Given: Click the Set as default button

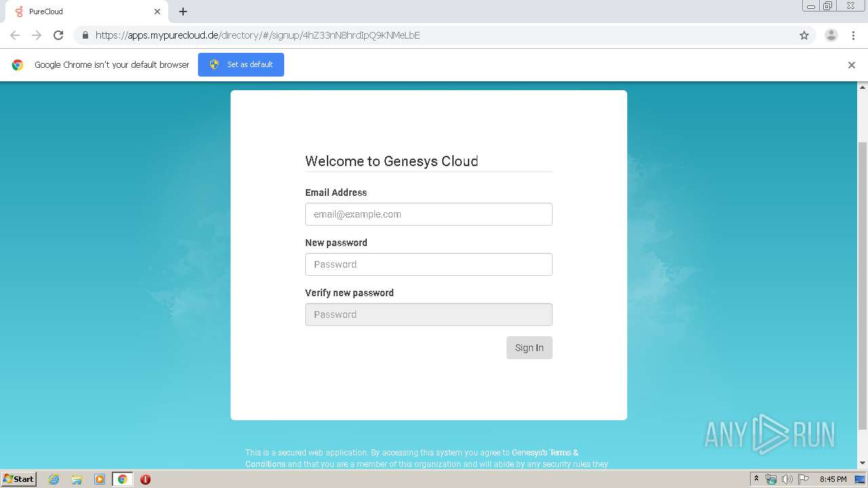Looking at the screenshot, I should [241, 64].
